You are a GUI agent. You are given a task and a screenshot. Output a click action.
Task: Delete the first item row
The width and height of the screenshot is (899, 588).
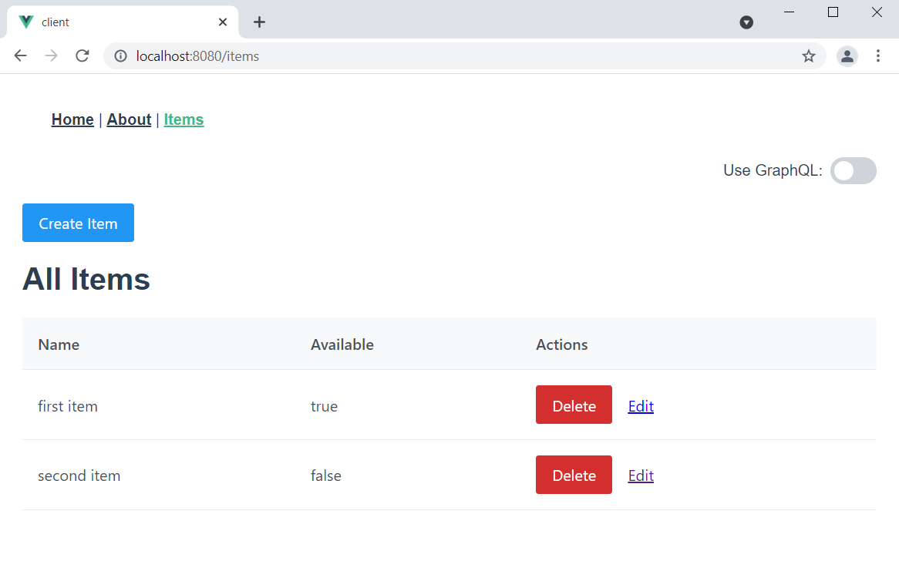pyautogui.click(x=574, y=405)
